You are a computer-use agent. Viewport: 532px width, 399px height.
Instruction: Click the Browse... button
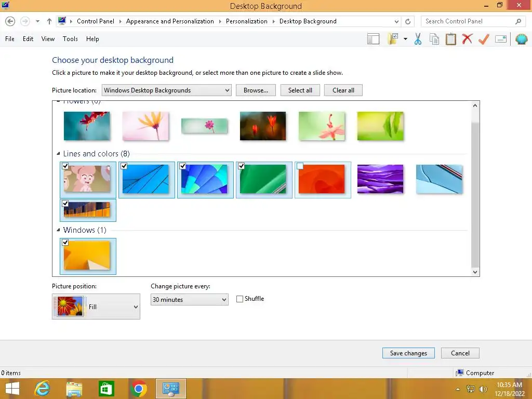click(256, 90)
